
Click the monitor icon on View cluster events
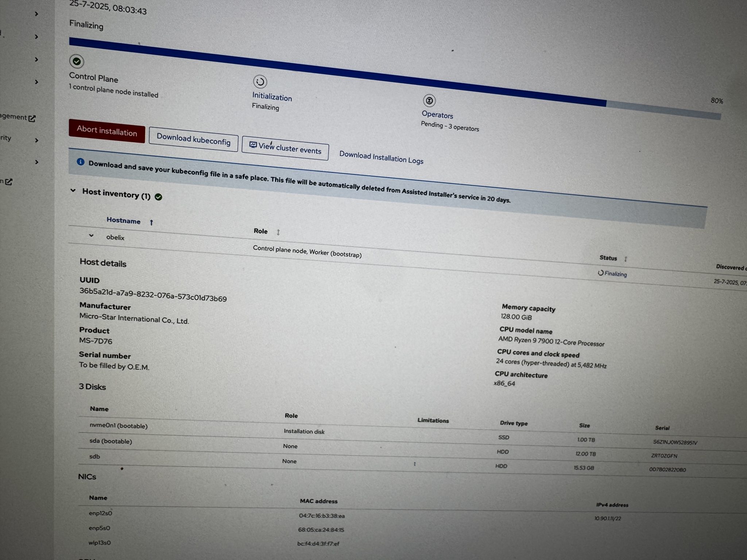253,145
